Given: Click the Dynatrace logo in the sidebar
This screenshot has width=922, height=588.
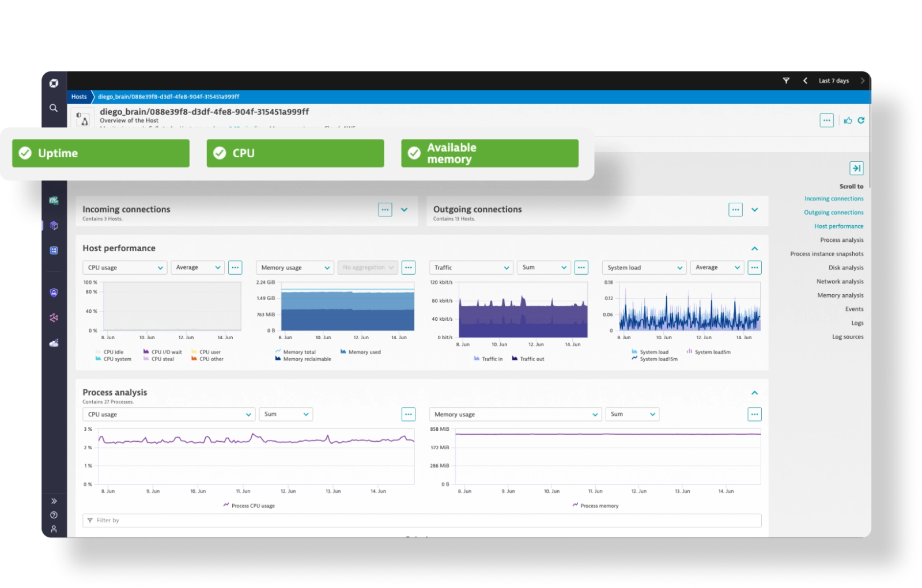Looking at the screenshot, I should [54, 83].
